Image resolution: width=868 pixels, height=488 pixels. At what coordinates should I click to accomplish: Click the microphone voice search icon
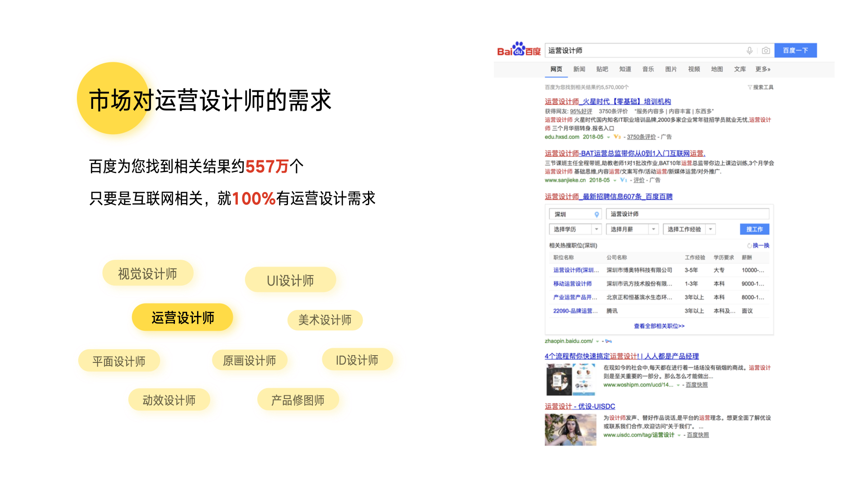coord(749,51)
